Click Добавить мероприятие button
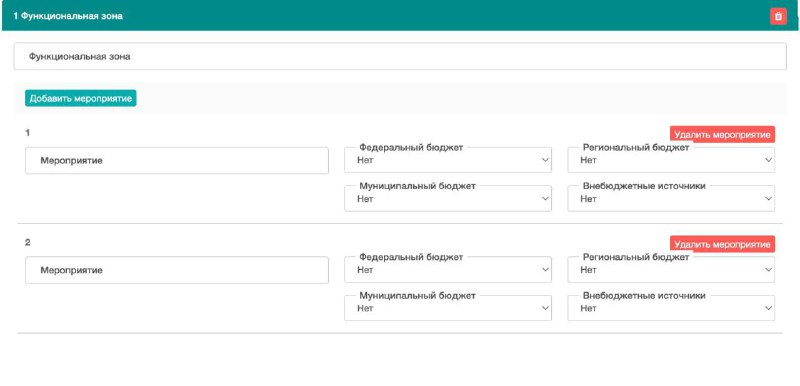Screen dimensions: 800x386 tap(81, 98)
